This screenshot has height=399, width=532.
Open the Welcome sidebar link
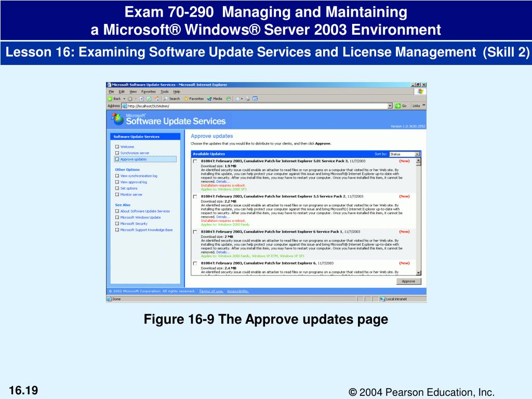point(127,147)
